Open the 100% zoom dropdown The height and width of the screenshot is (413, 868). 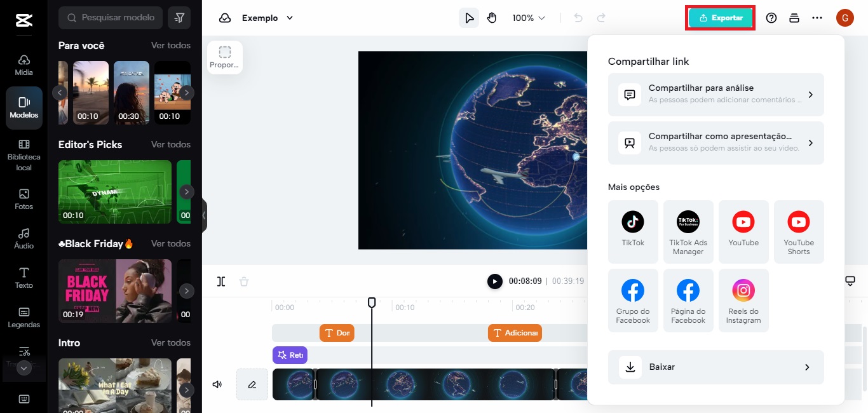pyautogui.click(x=529, y=18)
